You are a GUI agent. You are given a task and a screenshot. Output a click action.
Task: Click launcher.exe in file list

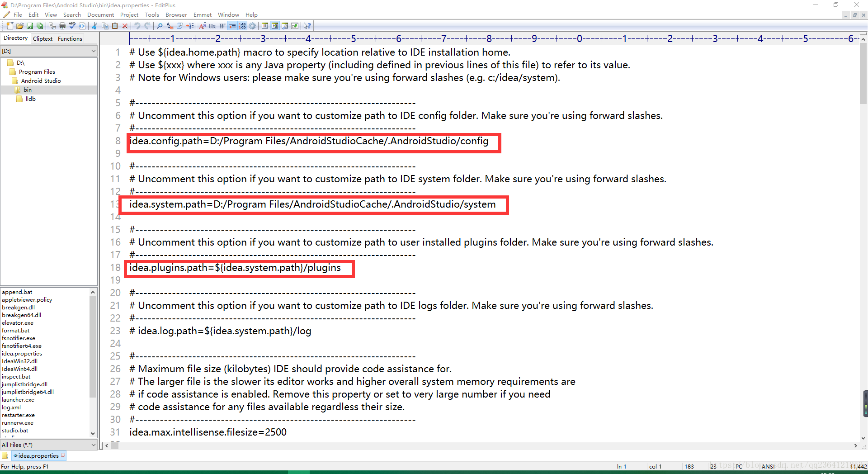[x=18, y=400]
